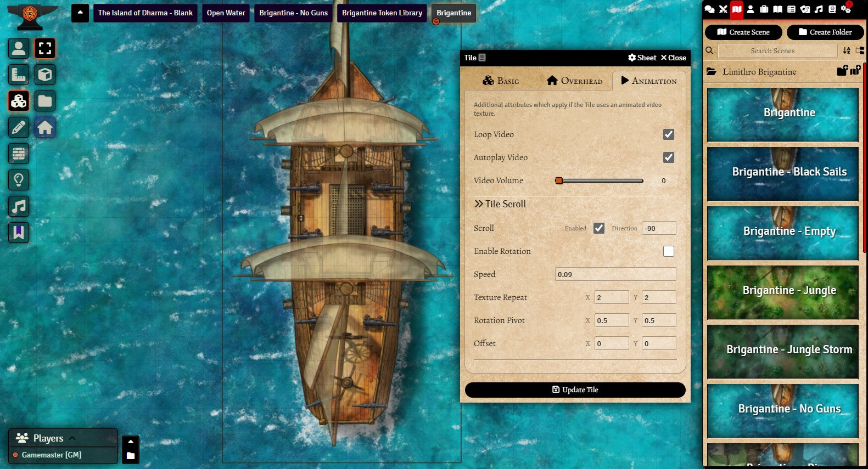868x469 pixels.
Task: Expand the Players list
Action: coord(72,438)
